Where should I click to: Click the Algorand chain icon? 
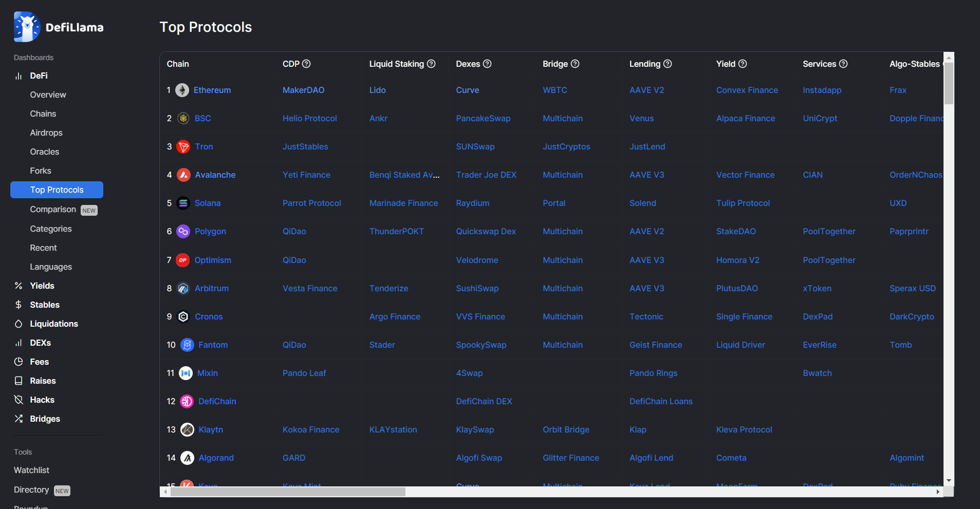click(x=188, y=458)
